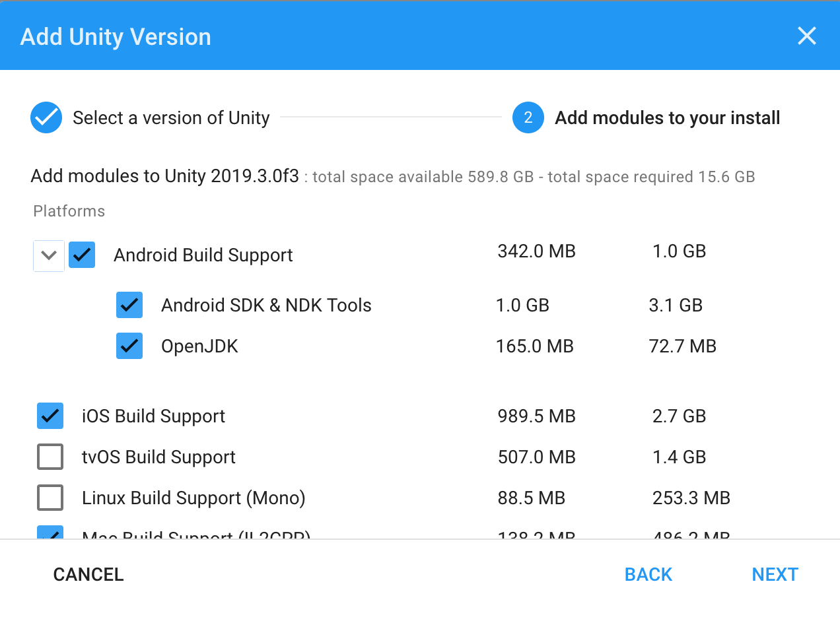Uncheck the OpenJDK module
Image resolution: width=840 pixels, height=623 pixels.
pyautogui.click(x=129, y=346)
